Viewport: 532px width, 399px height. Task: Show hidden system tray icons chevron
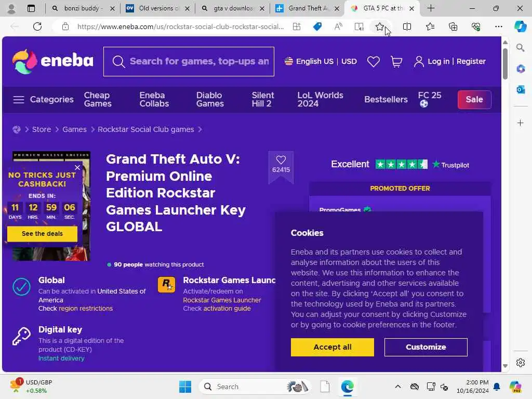click(x=397, y=387)
